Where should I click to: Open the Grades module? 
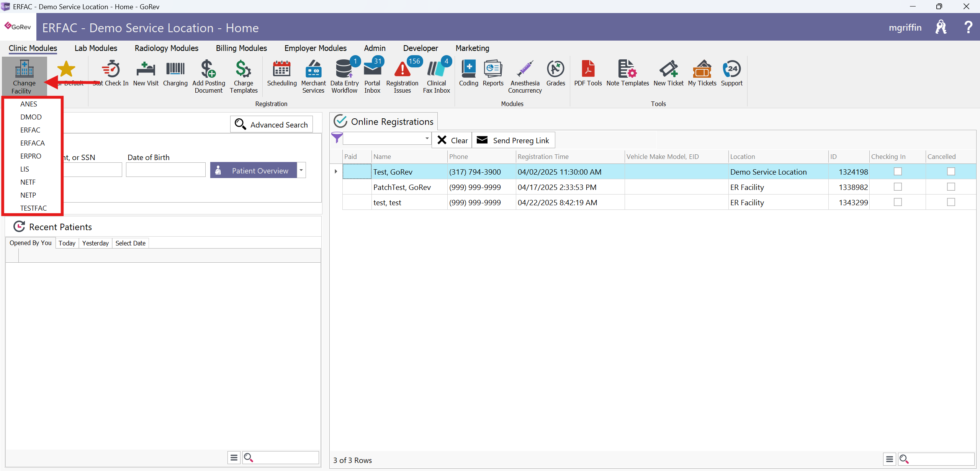pos(556,73)
